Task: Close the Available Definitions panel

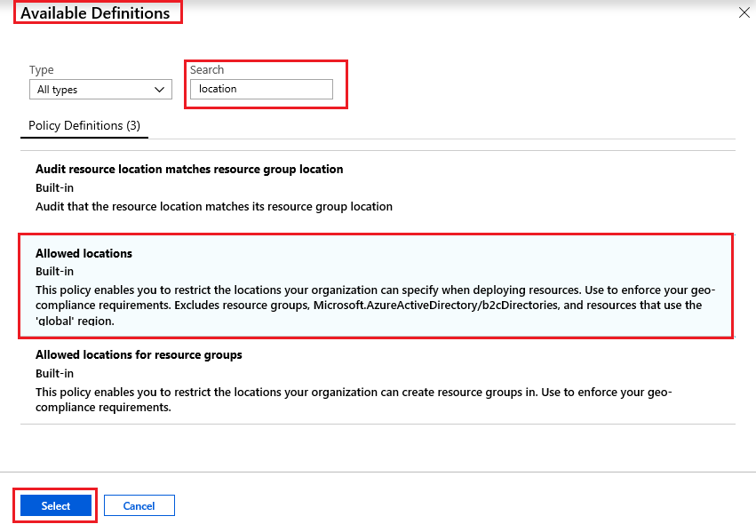Action: point(743,12)
